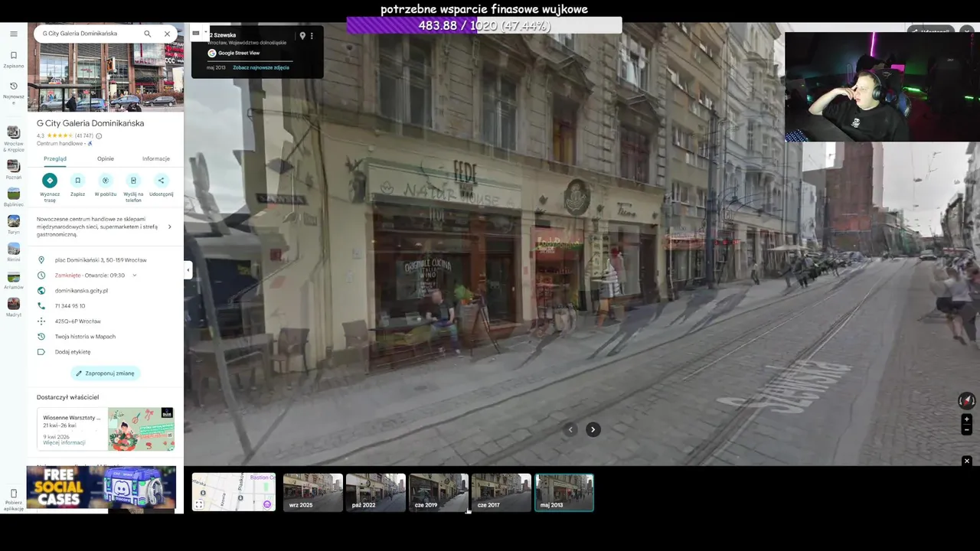Switch to the Opinie tab

(106, 158)
